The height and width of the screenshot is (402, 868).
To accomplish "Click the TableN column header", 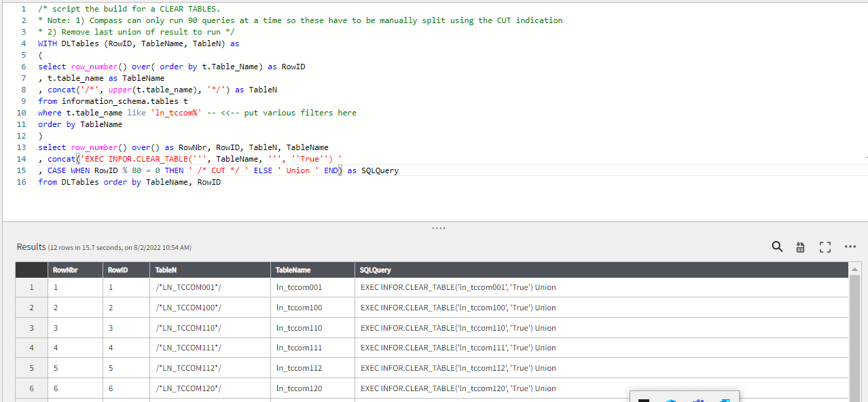I will tap(210, 270).
